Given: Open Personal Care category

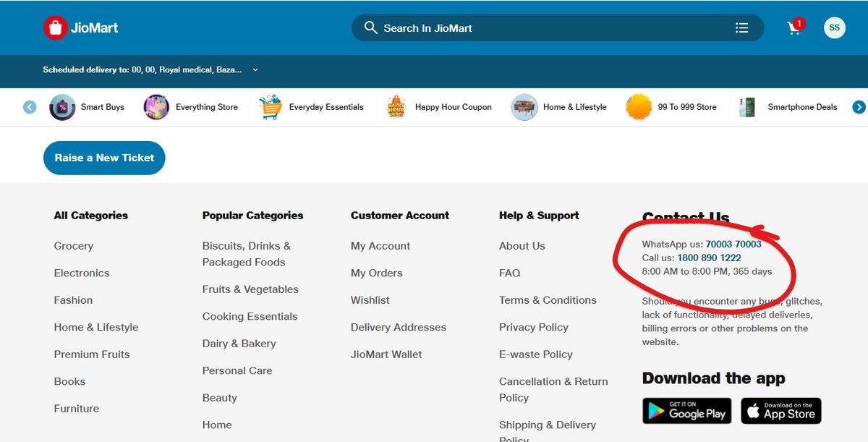Looking at the screenshot, I should [237, 370].
